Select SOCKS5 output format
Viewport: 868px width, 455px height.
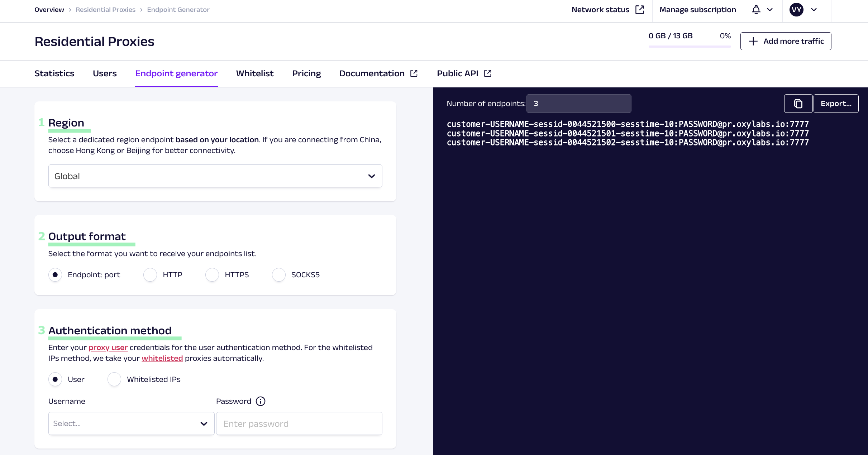[x=278, y=275]
